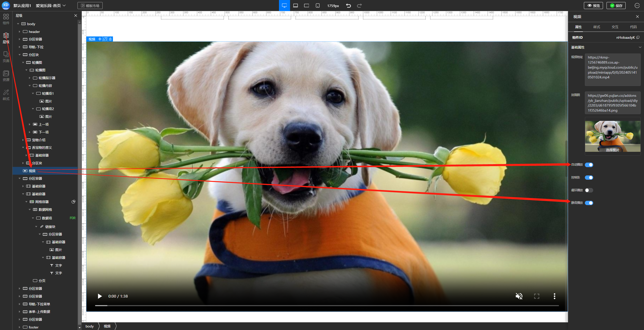Collapse the 网格容器 tree node

pos(26,202)
